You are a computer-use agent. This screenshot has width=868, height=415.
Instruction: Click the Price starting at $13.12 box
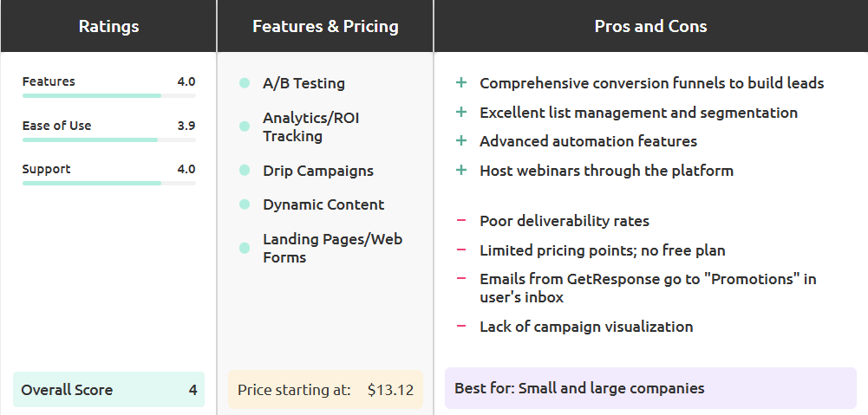click(325, 390)
